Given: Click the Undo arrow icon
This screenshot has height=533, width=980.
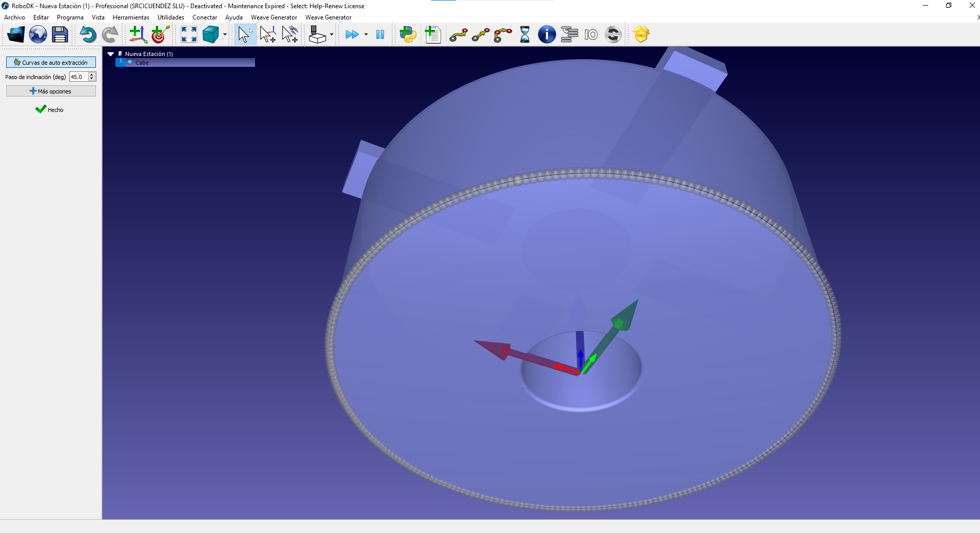Looking at the screenshot, I should tap(88, 34).
